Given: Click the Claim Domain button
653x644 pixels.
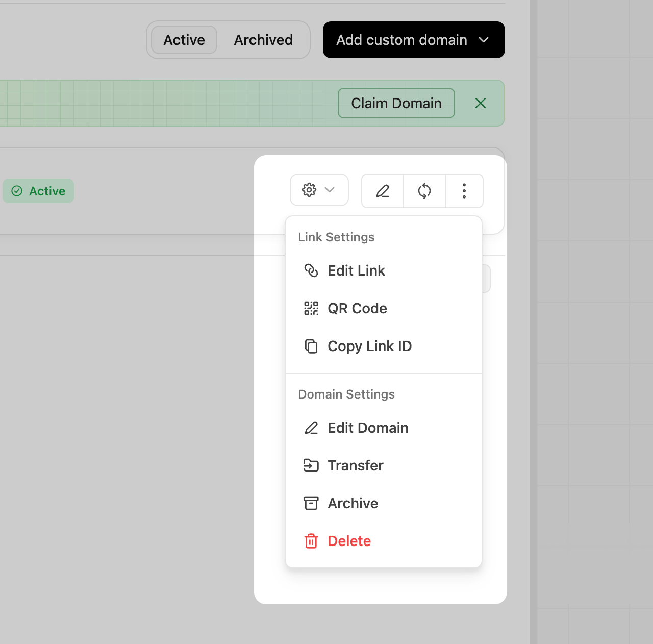Looking at the screenshot, I should (396, 103).
